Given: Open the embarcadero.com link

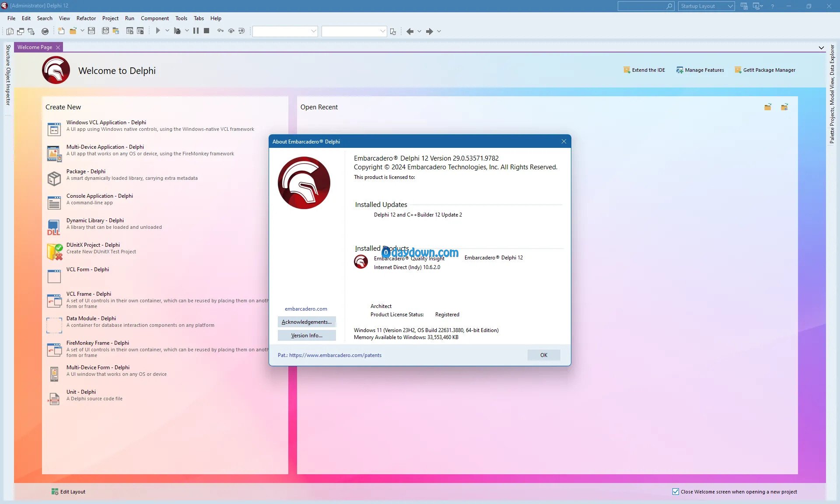Looking at the screenshot, I should (x=306, y=309).
